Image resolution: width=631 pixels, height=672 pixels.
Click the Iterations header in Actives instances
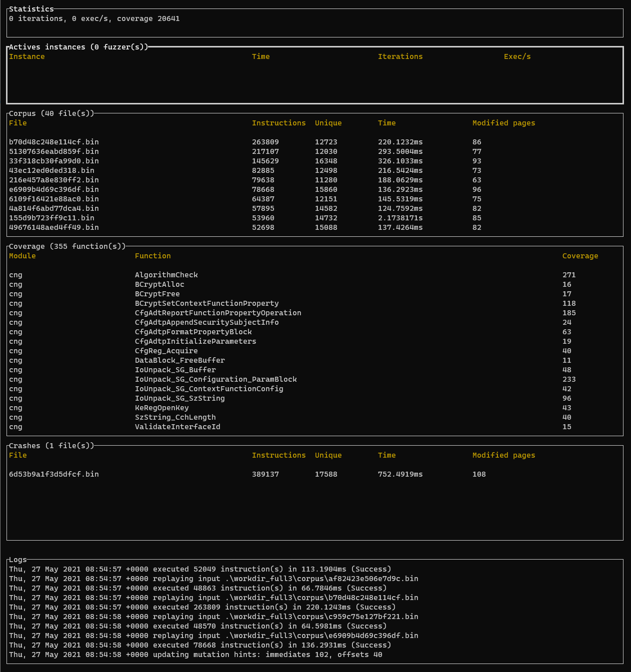click(400, 56)
